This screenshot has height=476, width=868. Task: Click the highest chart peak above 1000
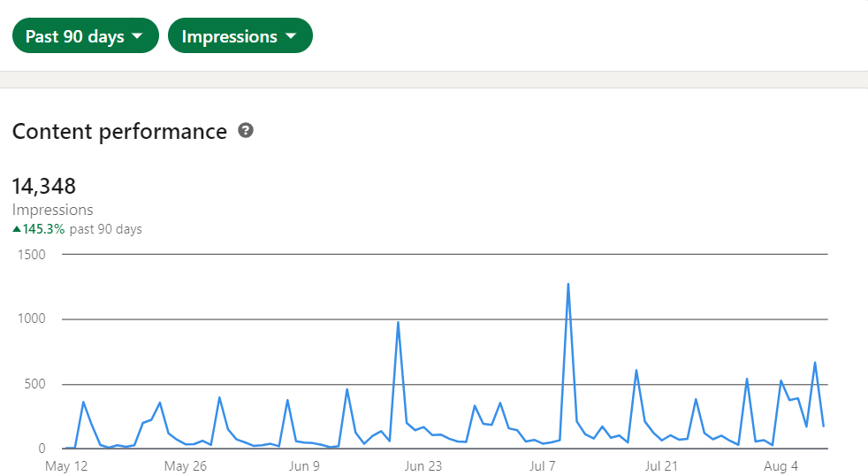coord(567,285)
